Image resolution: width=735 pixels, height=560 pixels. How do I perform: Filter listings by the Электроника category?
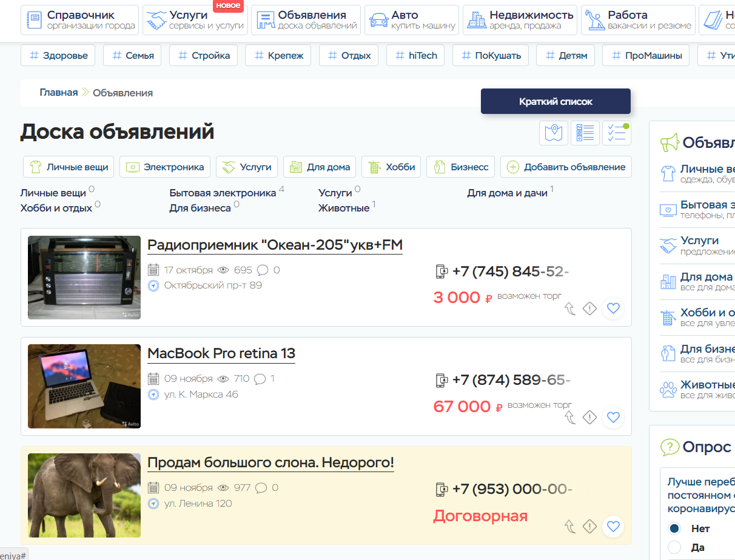[x=165, y=167]
